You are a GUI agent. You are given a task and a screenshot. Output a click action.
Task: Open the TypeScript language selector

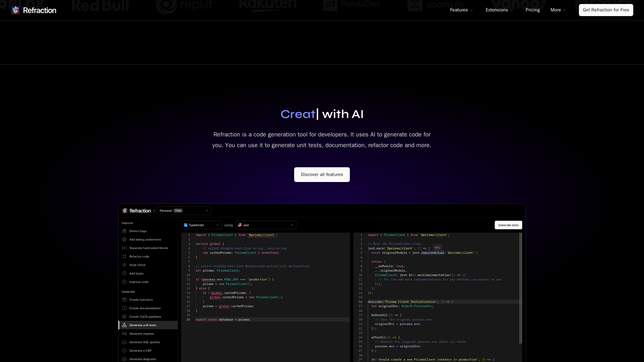[x=201, y=225]
